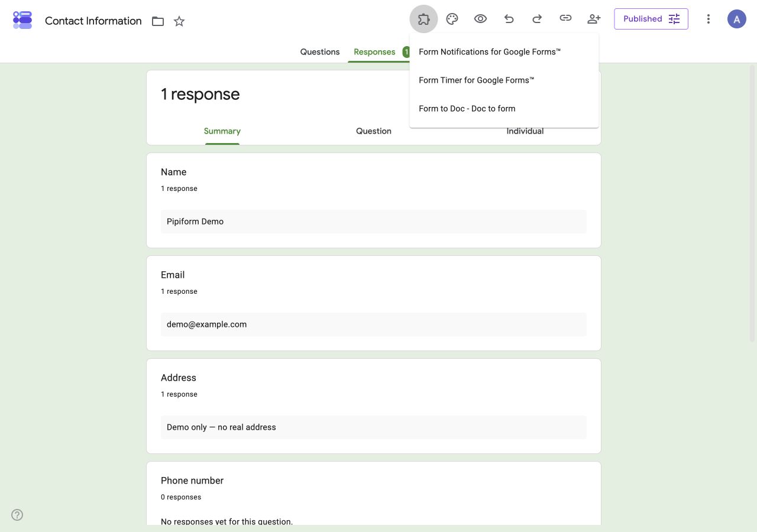
Task: Switch to the Question responses view
Action: [374, 131]
